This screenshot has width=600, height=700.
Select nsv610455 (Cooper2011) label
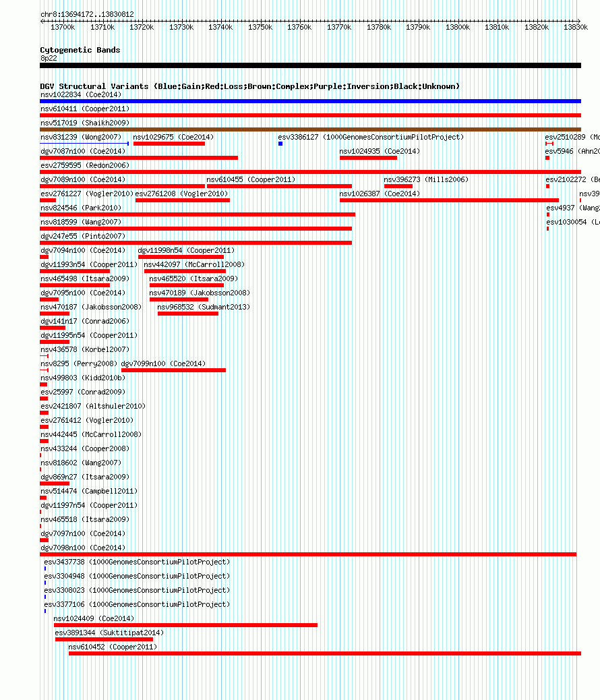pyautogui.click(x=251, y=179)
